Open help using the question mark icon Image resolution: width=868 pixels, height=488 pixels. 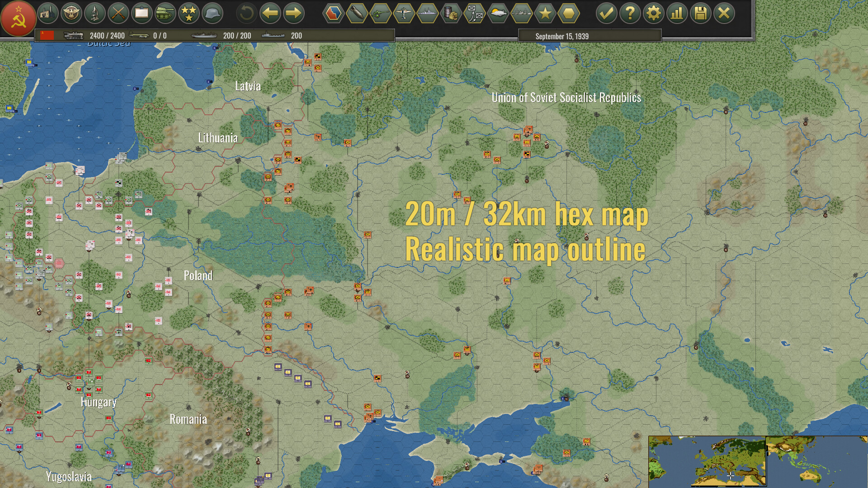tap(630, 14)
